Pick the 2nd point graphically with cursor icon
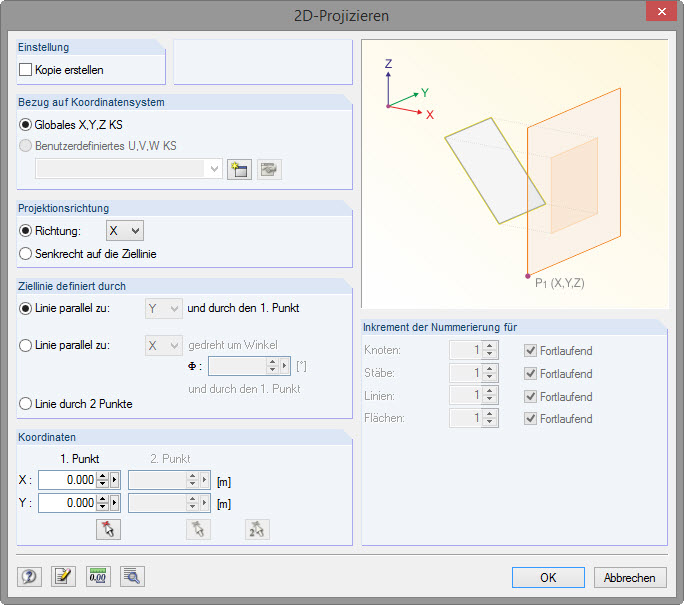Viewport: 684px width, 605px height. pyautogui.click(x=198, y=530)
